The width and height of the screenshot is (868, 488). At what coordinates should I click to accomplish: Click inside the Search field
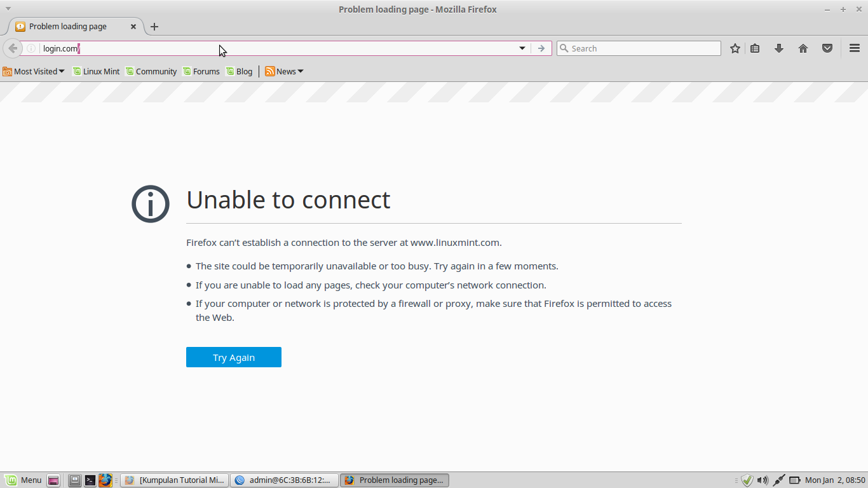pyautogui.click(x=639, y=48)
